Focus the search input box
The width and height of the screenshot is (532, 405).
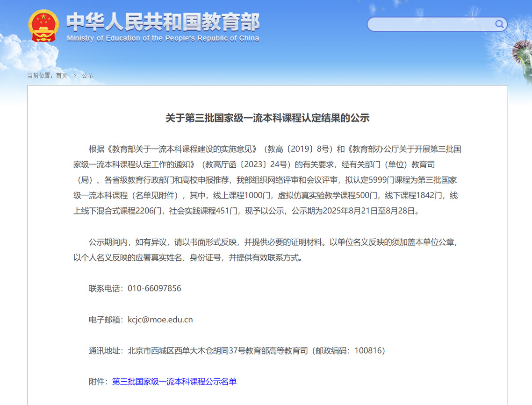tap(430, 24)
